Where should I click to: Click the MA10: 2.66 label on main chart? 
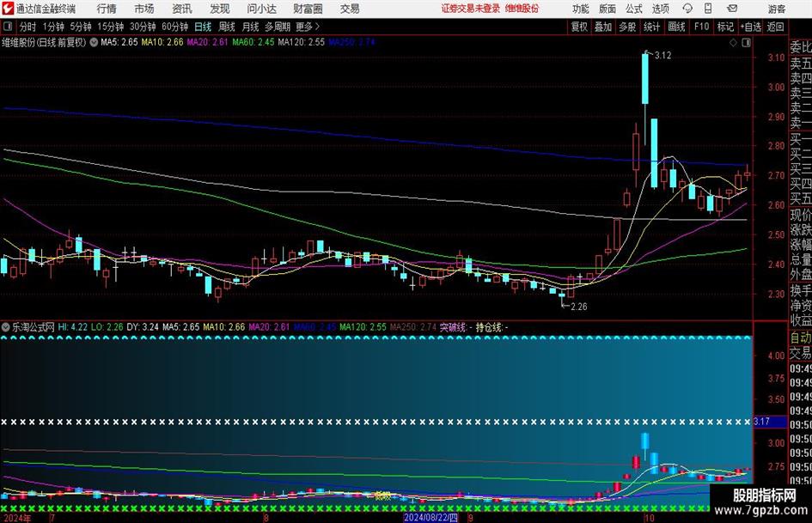coord(162,42)
